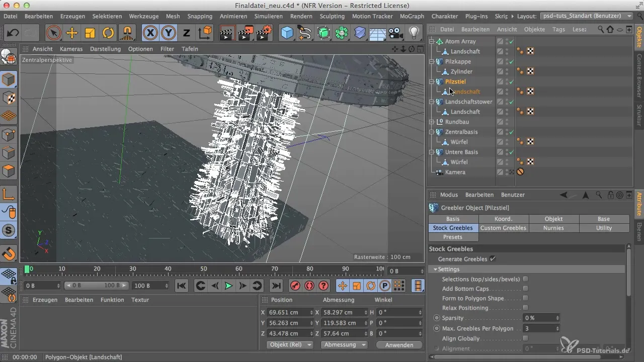Screen dimensions: 644x362
Task: Add a cube primitive object
Action: coord(287,33)
